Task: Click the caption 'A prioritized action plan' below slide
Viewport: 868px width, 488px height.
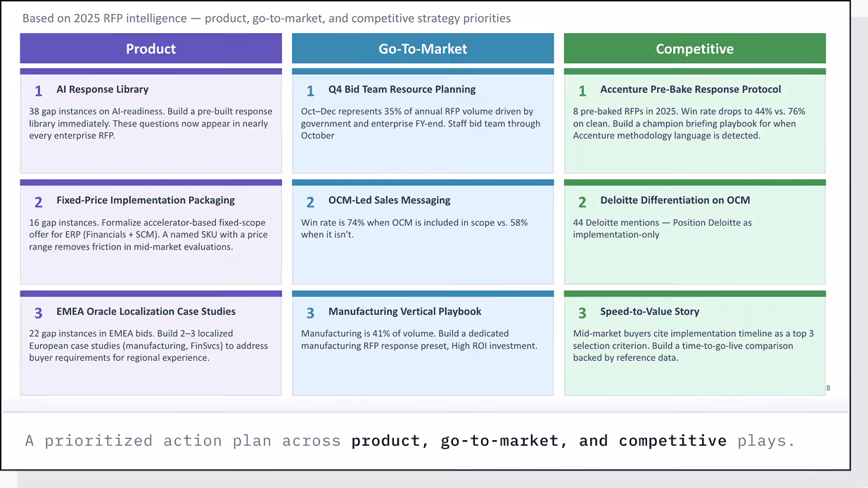Action: pos(411,441)
